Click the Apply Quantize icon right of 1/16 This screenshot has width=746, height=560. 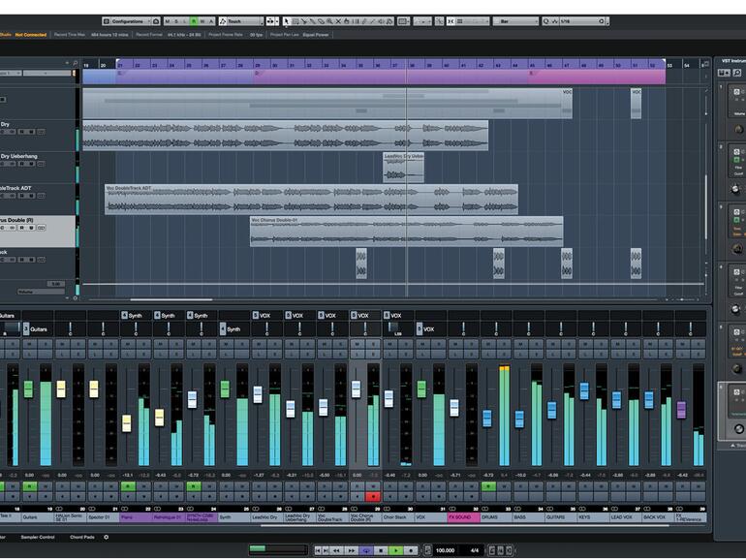coord(602,21)
